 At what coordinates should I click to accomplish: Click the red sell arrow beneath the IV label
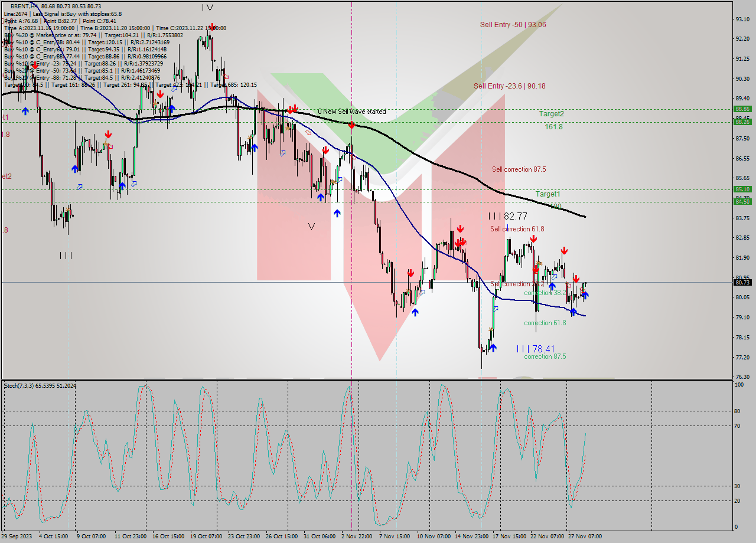(212, 27)
